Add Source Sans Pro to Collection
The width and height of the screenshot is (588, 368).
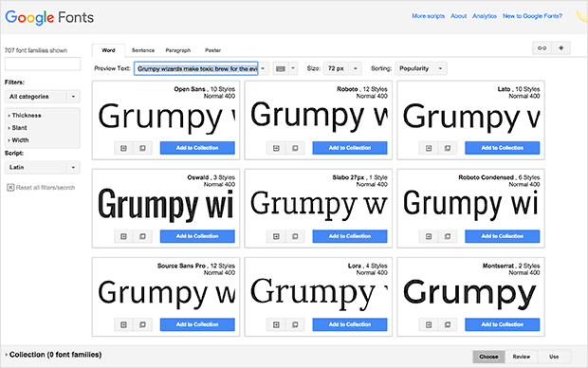tap(197, 325)
